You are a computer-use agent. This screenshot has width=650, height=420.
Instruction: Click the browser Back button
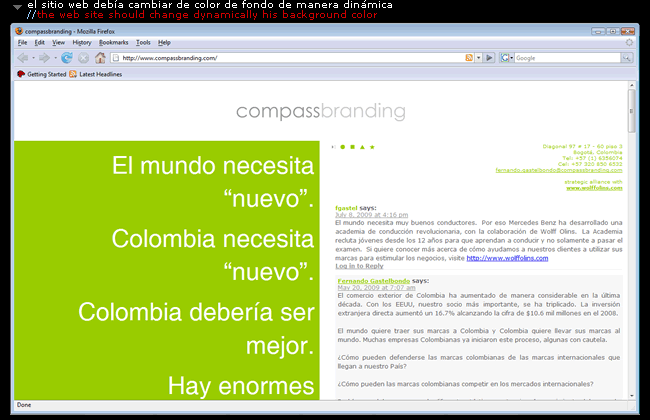pyautogui.click(x=23, y=58)
